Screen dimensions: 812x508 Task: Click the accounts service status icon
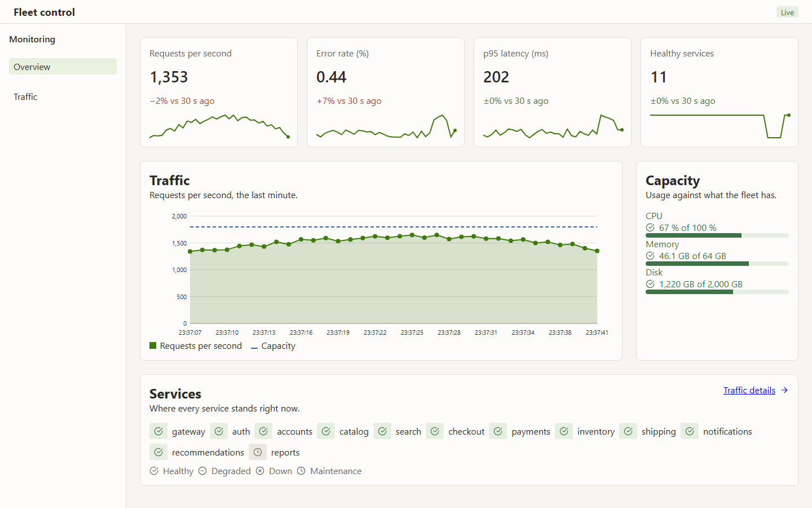263,431
